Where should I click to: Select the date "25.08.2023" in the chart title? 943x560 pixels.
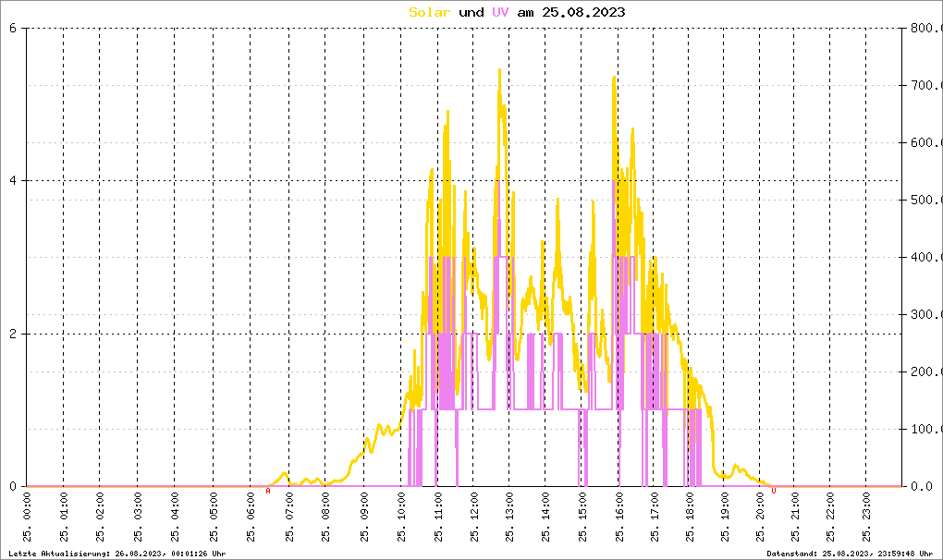[x=583, y=12]
